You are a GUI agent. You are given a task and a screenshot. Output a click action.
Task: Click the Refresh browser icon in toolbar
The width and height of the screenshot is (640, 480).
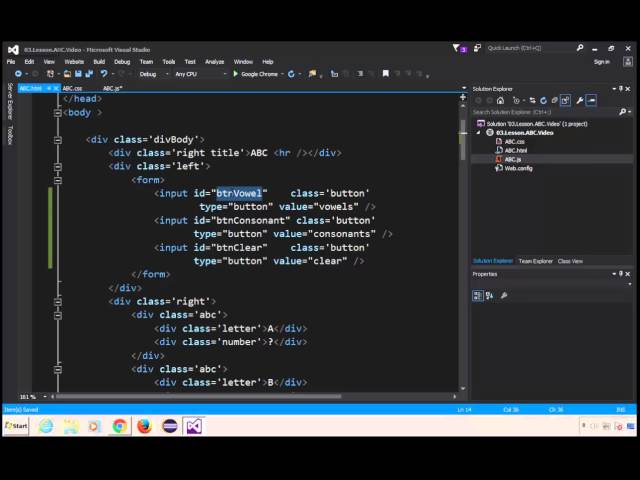(x=291, y=74)
